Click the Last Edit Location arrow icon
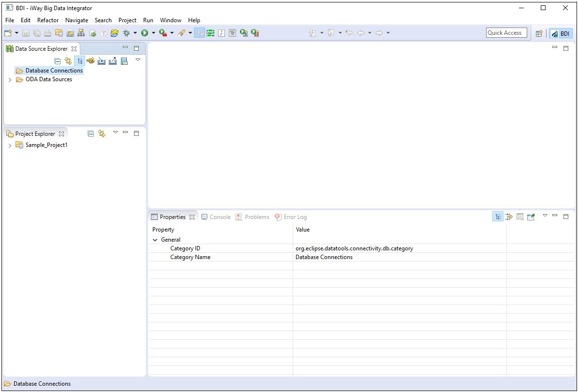 click(349, 33)
